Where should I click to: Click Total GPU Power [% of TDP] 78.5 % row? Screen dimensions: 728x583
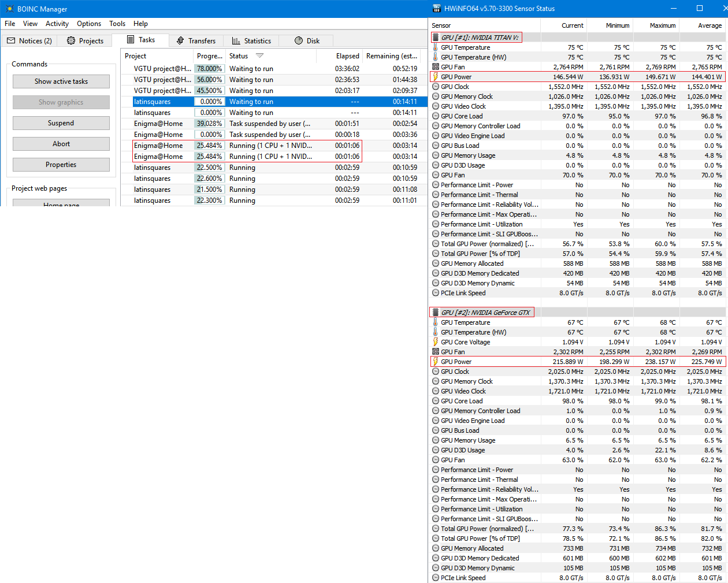click(578, 539)
